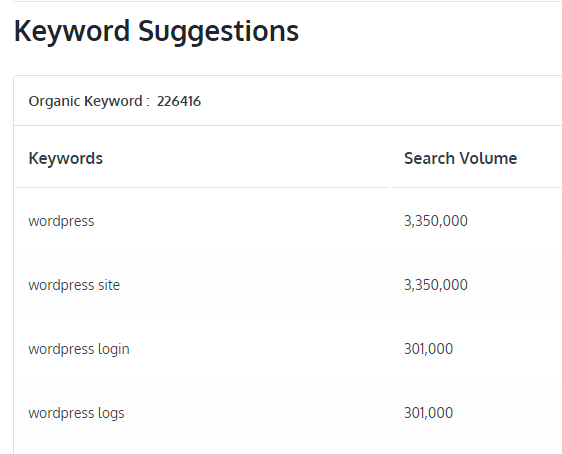Select the wordpress keyword in first row
This screenshot has width=562, height=454.
click(x=61, y=221)
